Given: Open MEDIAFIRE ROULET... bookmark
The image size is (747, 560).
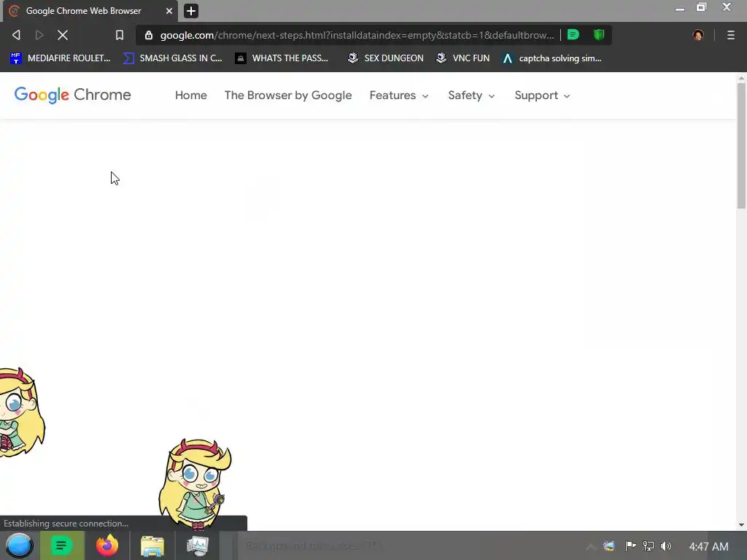Looking at the screenshot, I should (61, 58).
